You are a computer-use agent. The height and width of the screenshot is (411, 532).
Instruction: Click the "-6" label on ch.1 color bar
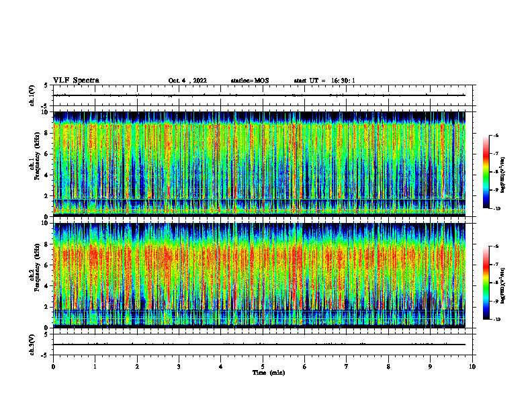[x=496, y=135]
